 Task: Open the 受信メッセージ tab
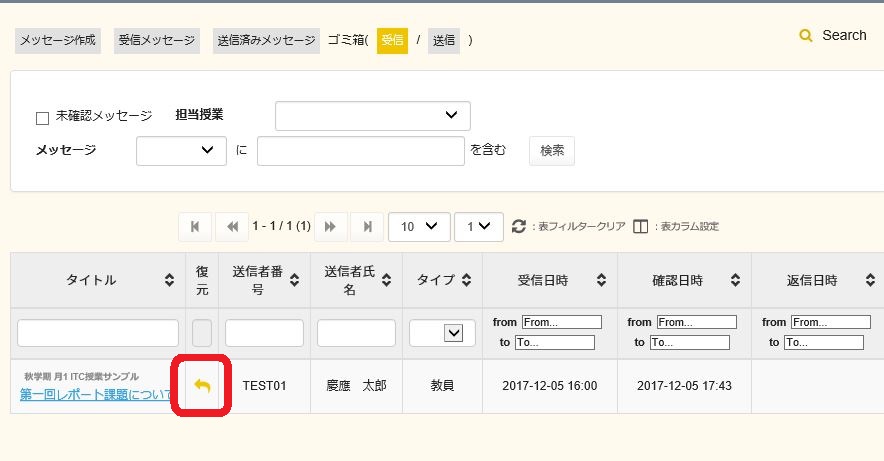[157, 41]
